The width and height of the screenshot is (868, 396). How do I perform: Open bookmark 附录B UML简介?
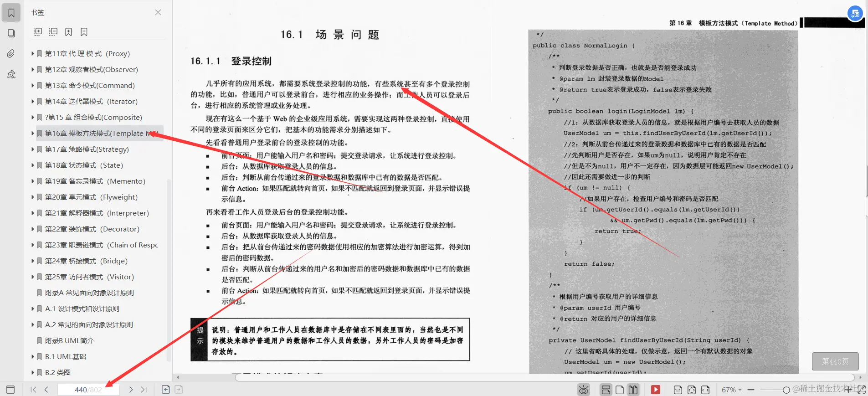click(69, 340)
